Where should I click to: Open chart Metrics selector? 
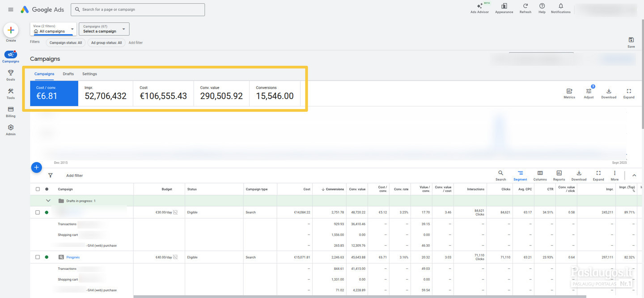(569, 93)
